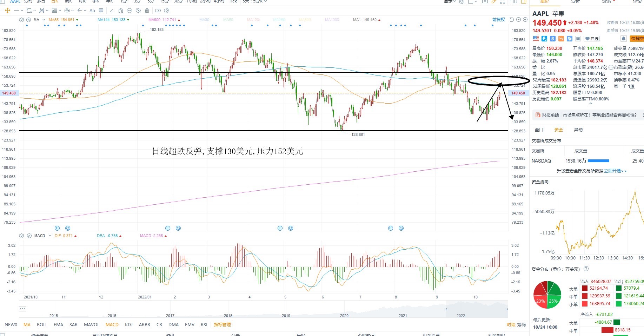Close the MA indicator with X icon
The image size is (644, 336).
click(x=28, y=20)
